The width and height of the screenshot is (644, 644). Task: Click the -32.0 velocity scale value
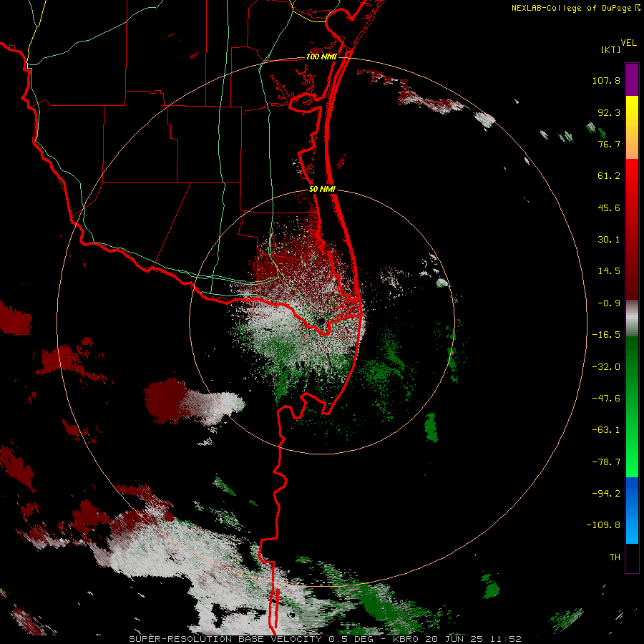click(x=606, y=367)
